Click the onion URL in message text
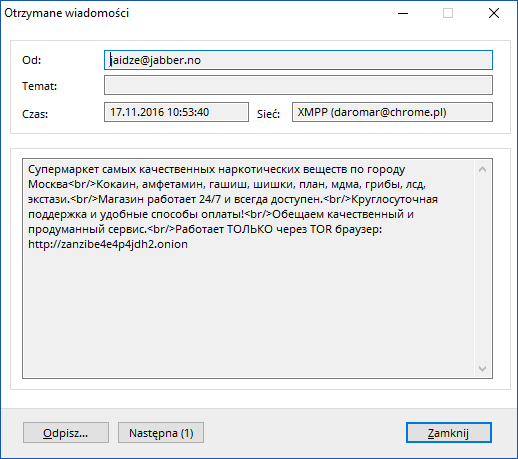The width and height of the screenshot is (518, 459). point(108,244)
